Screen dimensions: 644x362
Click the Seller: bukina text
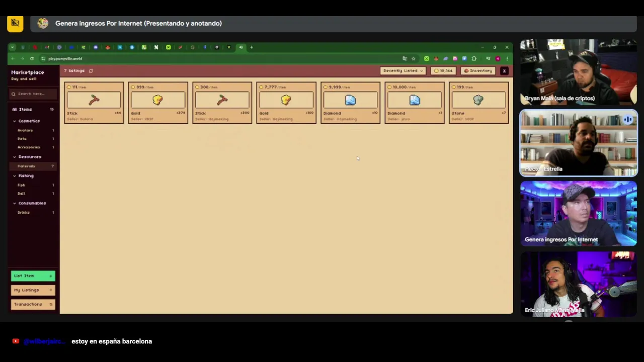click(x=80, y=119)
